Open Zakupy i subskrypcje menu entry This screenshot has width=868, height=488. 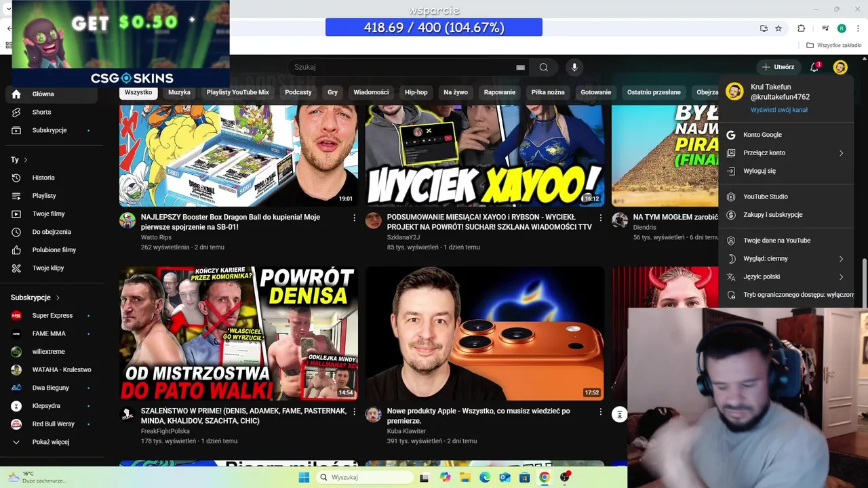tap(786, 215)
